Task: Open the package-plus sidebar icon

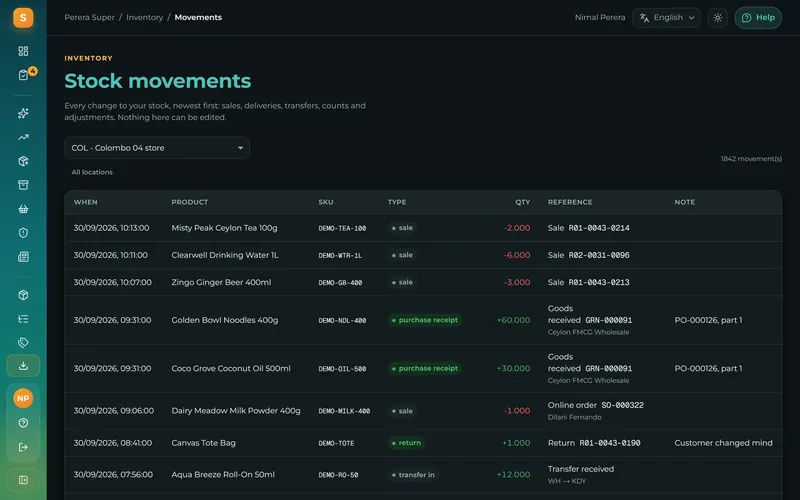Action: 23,161
